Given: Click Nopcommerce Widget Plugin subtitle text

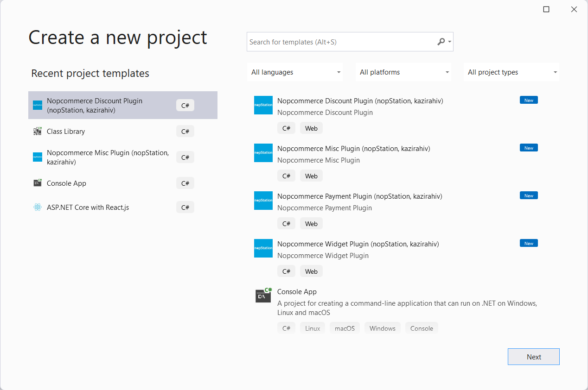Looking at the screenshot, I should point(323,256).
